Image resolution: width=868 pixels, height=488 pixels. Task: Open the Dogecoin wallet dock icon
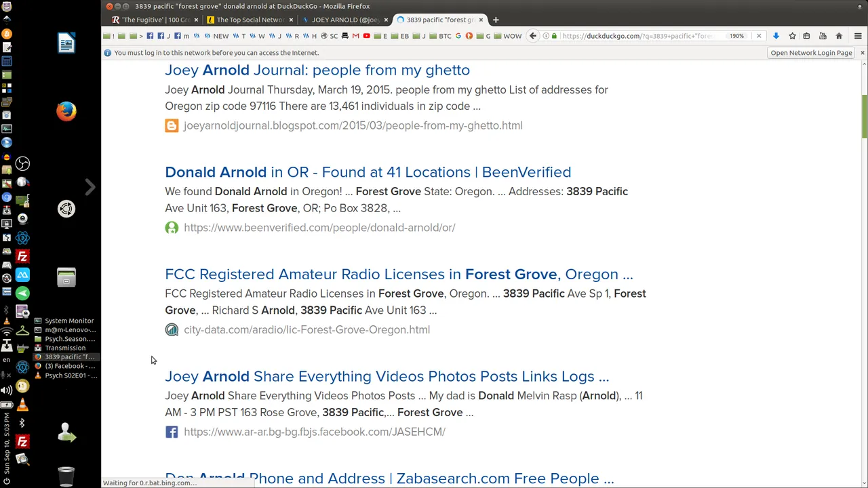(22, 387)
